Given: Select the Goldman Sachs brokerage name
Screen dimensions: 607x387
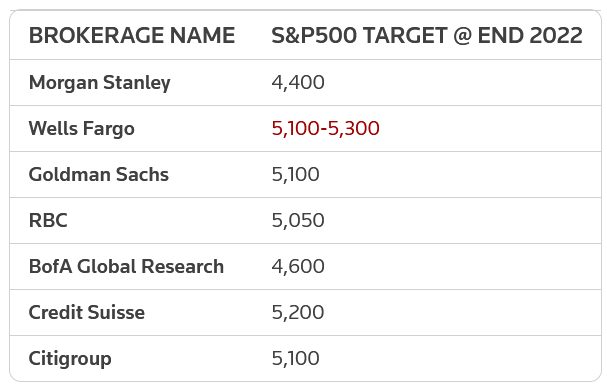Looking at the screenshot, I should [x=99, y=174].
